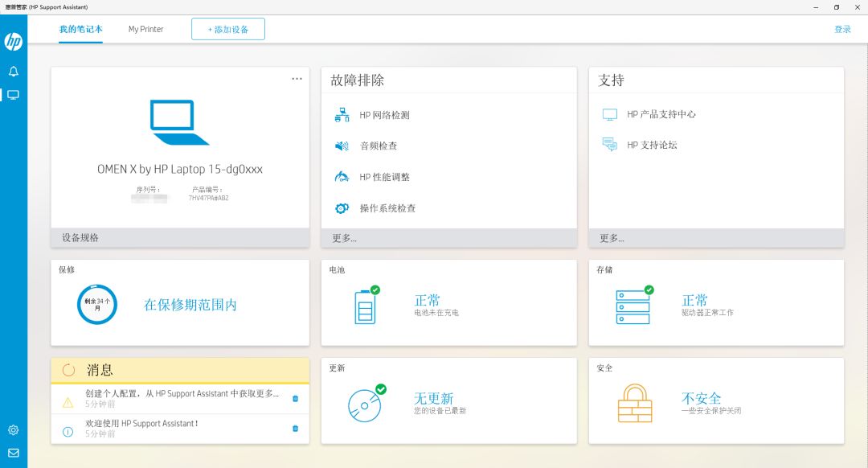Click the 消息 header title

pyautogui.click(x=100, y=370)
